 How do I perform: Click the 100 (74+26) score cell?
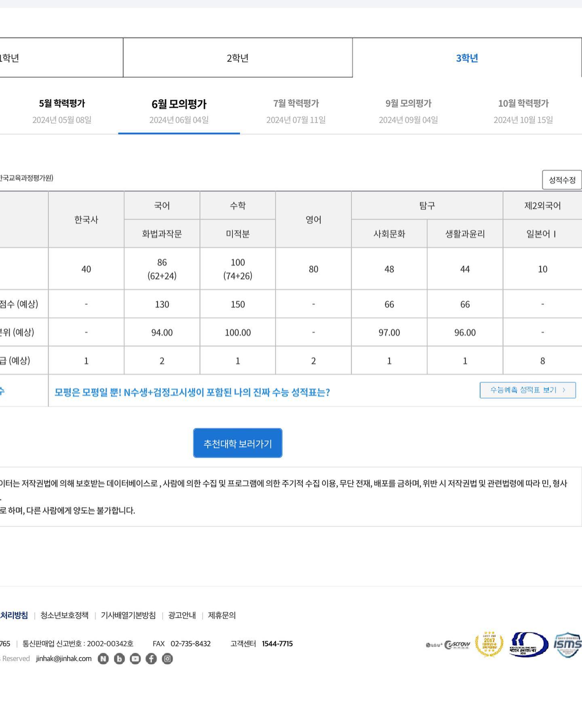pos(238,269)
